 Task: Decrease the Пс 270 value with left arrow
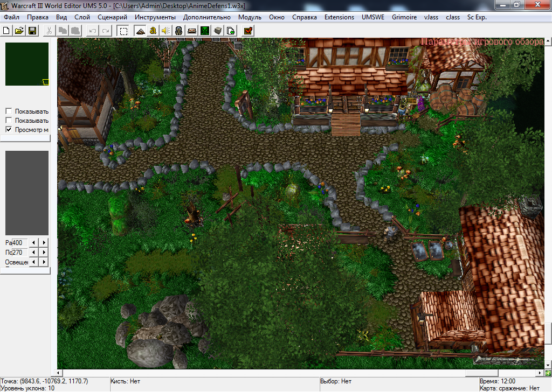click(x=33, y=252)
